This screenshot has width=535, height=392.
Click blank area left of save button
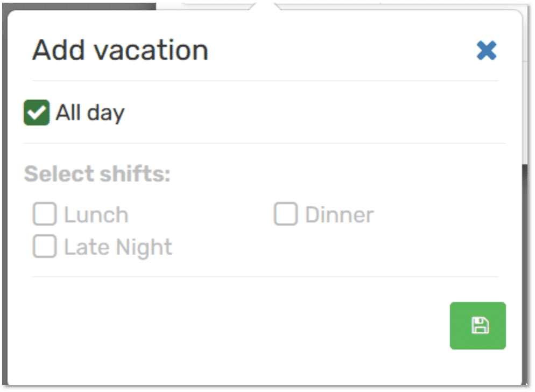(242, 326)
